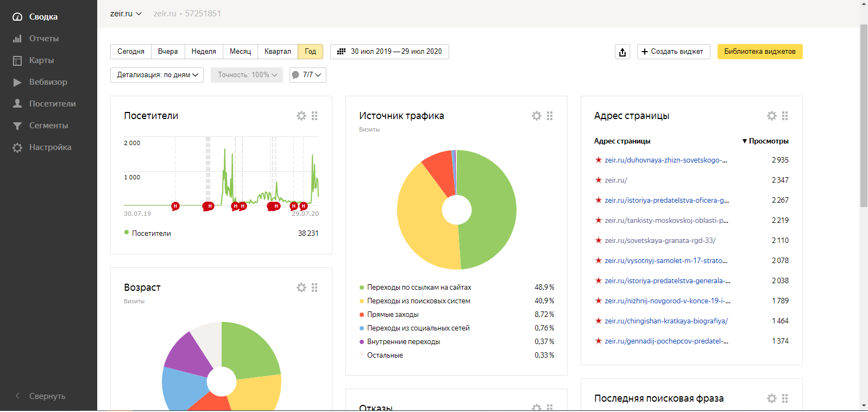Go to Отчеты in sidebar menu
Screen dimensions: 868x412
click(x=43, y=39)
